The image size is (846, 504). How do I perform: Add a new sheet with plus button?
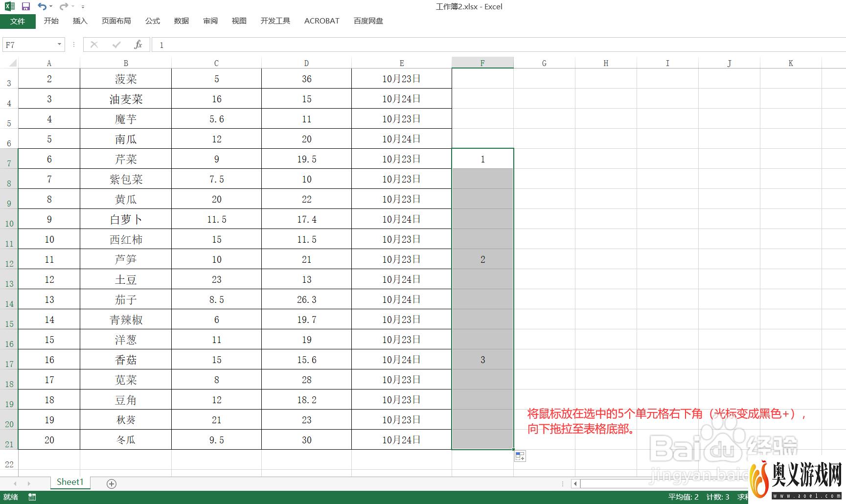pos(112,483)
